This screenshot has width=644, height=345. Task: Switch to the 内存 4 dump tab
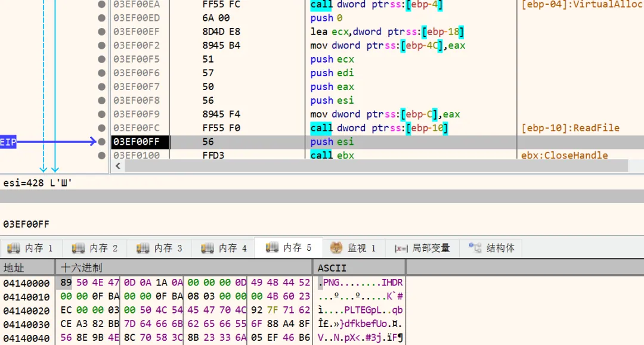(x=224, y=248)
